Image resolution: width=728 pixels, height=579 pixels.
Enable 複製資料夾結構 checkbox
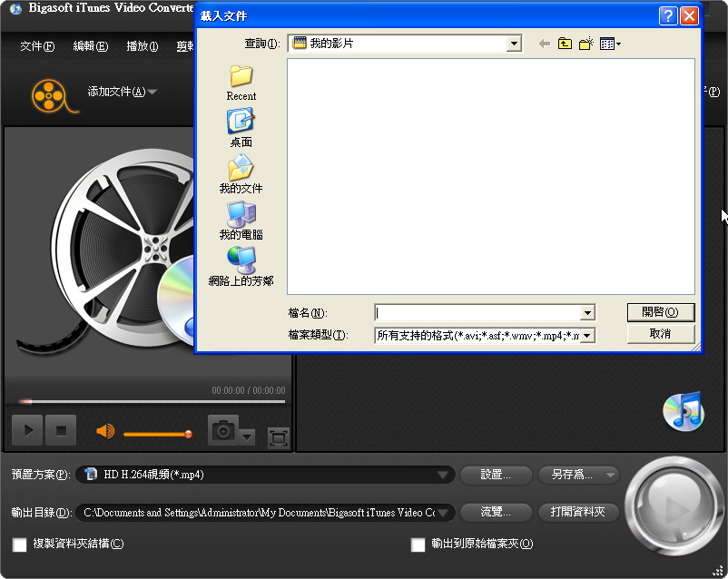click(x=19, y=545)
